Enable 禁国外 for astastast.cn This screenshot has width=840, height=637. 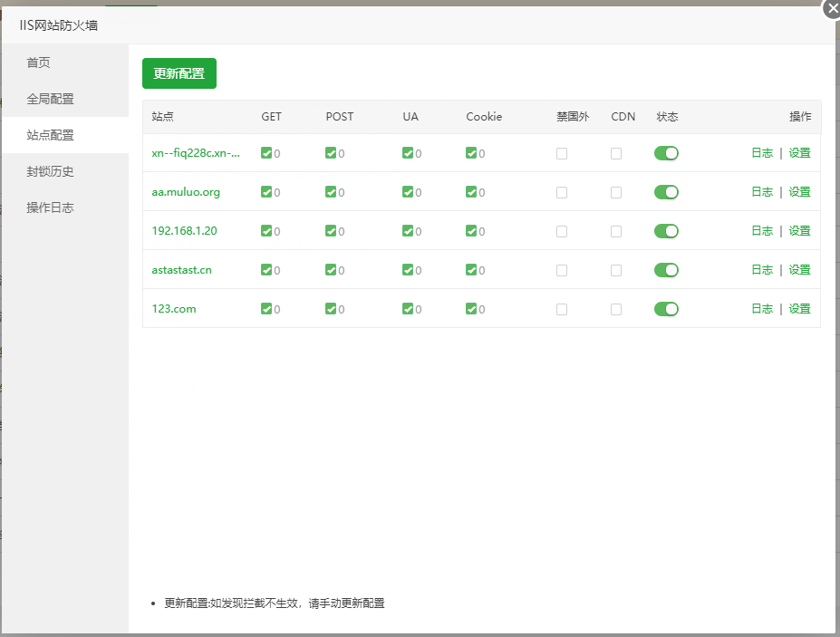pyautogui.click(x=562, y=271)
